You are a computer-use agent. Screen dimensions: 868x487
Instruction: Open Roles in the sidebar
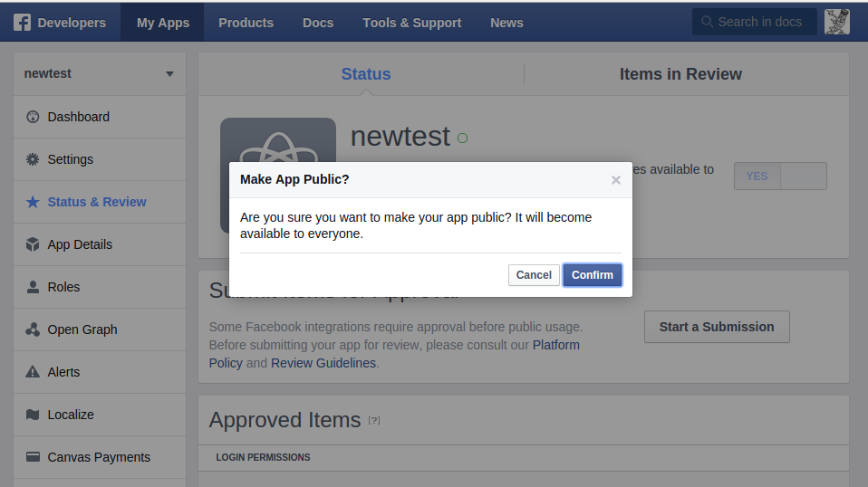(100, 287)
